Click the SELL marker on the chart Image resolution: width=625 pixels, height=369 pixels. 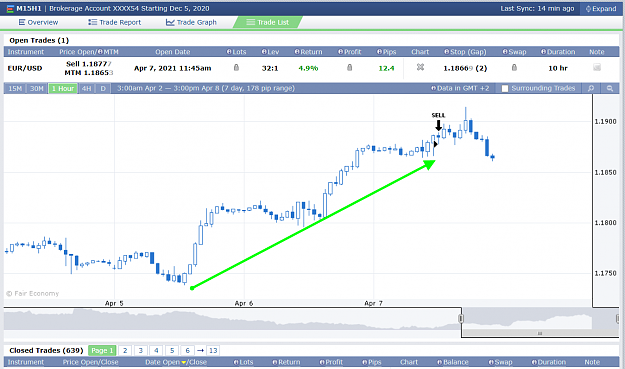point(438,122)
